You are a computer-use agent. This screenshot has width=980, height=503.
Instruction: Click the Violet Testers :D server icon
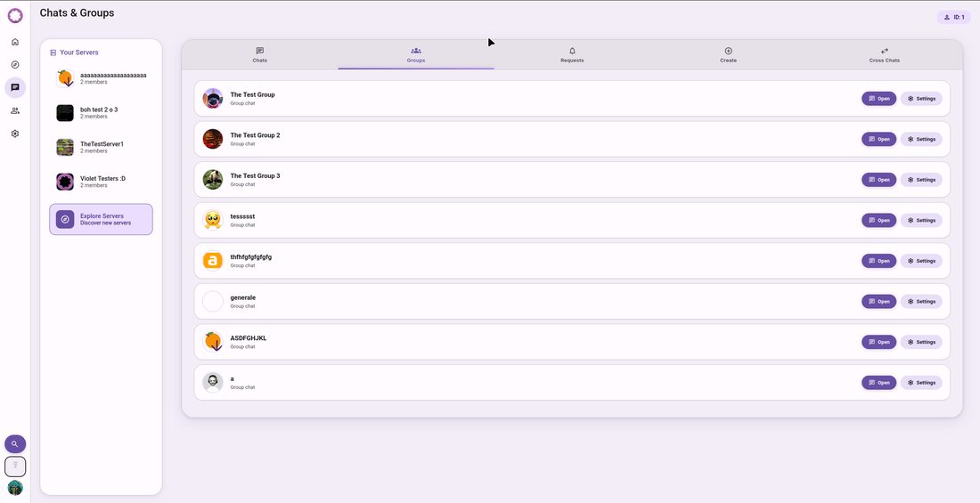point(65,182)
